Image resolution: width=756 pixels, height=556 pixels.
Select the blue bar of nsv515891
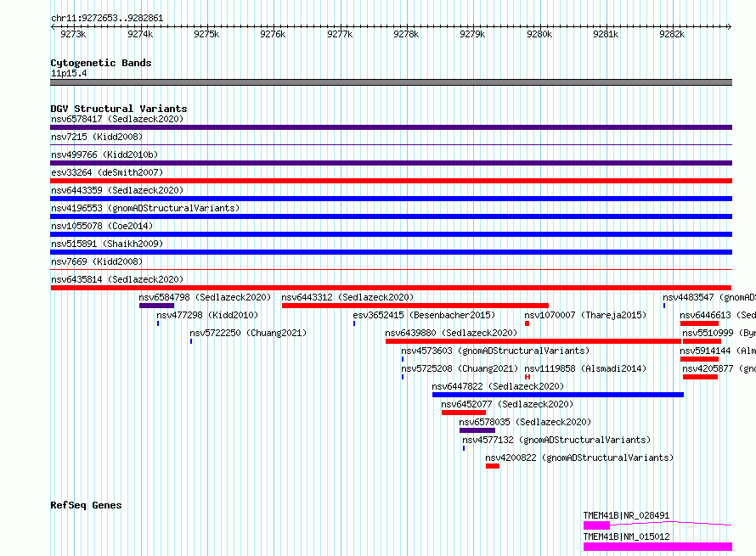coord(391,252)
